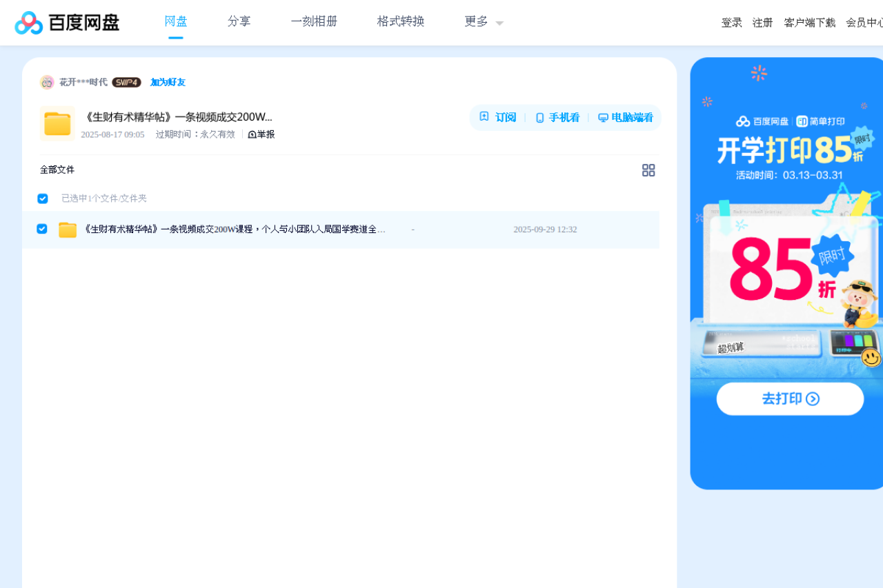Expand the 更多 dropdown menu
Screen dimensions: 883x588
click(475, 21)
